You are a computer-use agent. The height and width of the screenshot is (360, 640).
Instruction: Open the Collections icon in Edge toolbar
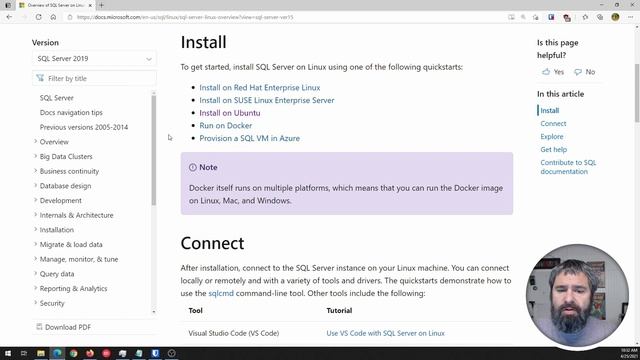tap(600, 17)
